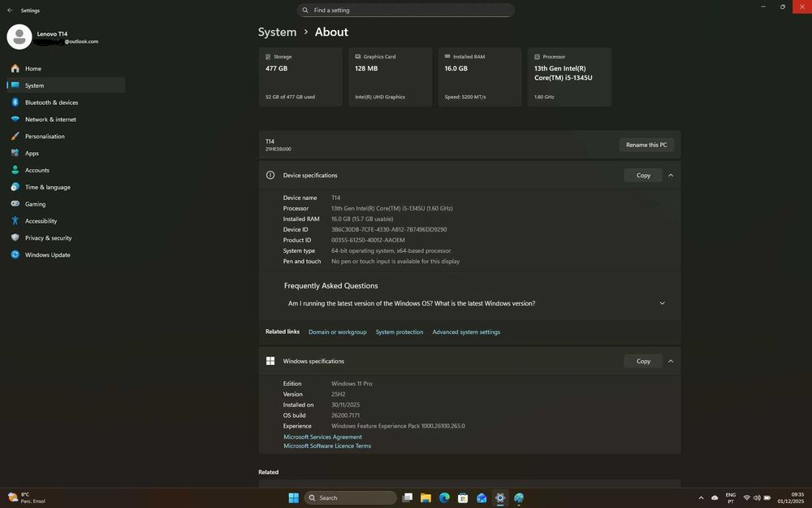The width and height of the screenshot is (812, 508).
Task: Open the weather widget showing 8°C
Action: point(27,497)
